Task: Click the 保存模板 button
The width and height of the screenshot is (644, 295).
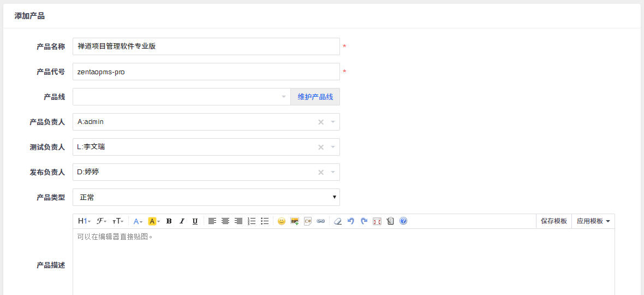Action: pos(553,221)
